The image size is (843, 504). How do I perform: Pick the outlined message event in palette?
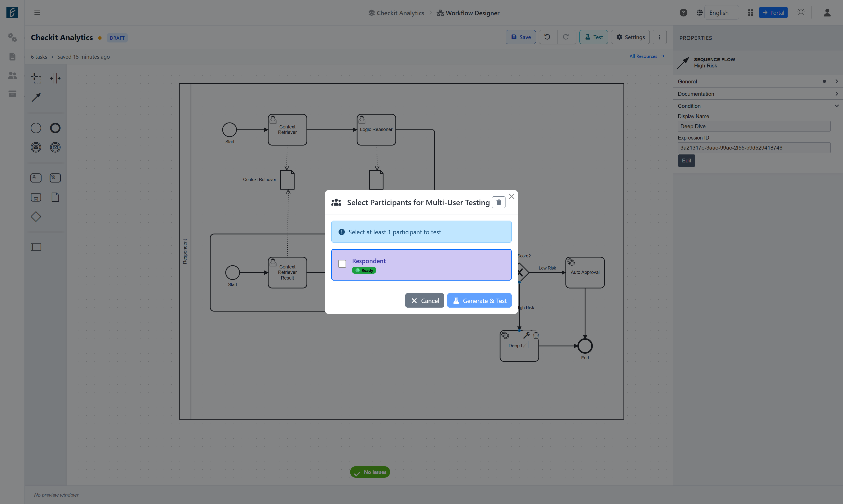click(55, 147)
